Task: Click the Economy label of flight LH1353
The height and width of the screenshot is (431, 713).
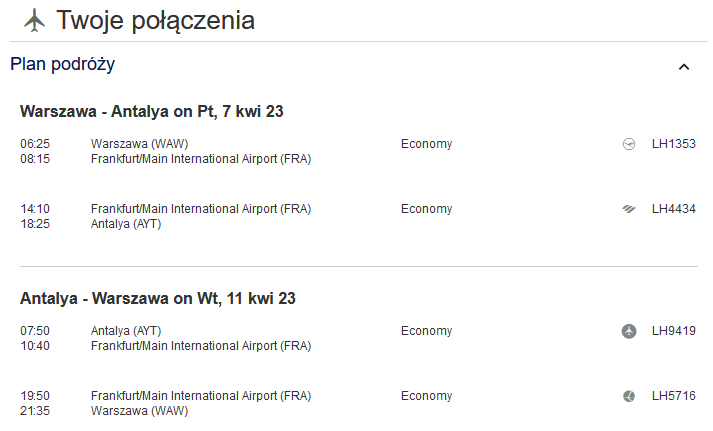Action: tap(427, 144)
